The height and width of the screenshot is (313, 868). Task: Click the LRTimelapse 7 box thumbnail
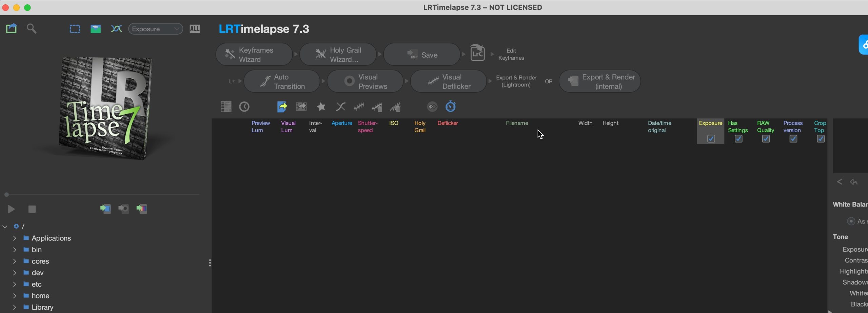pos(105,108)
